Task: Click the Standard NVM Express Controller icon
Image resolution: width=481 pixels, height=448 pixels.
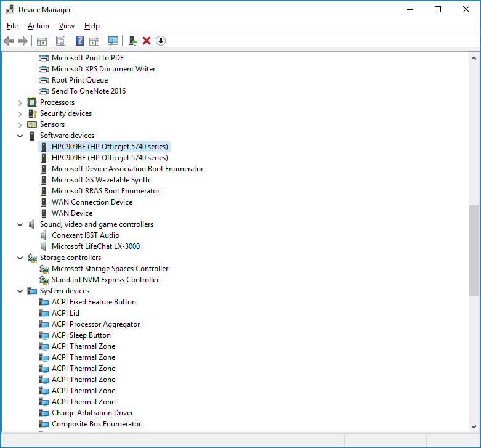Action: coord(44,280)
